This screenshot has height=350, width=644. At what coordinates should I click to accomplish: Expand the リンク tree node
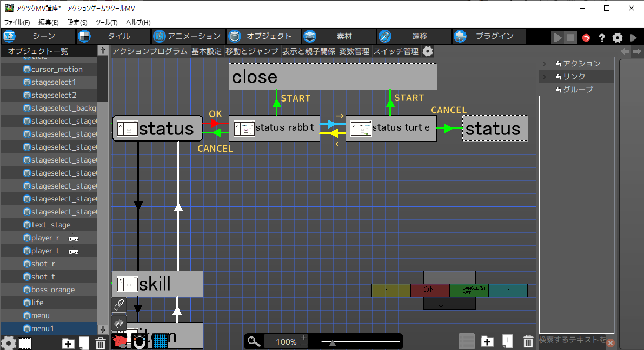(545, 77)
